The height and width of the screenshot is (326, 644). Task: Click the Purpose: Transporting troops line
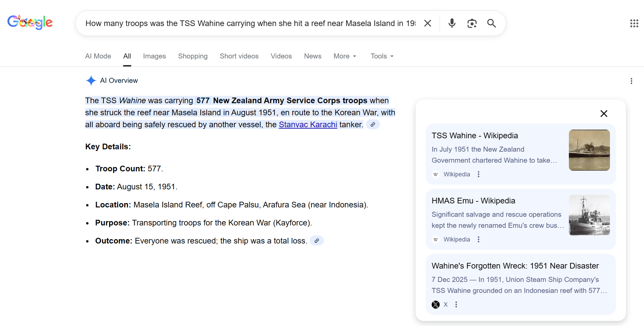(204, 223)
